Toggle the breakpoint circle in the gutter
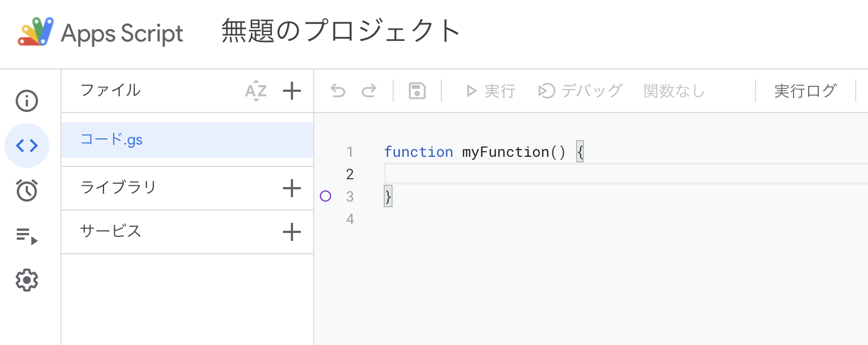Image resolution: width=868 pixels, height=345 pixels. [326, 197]
